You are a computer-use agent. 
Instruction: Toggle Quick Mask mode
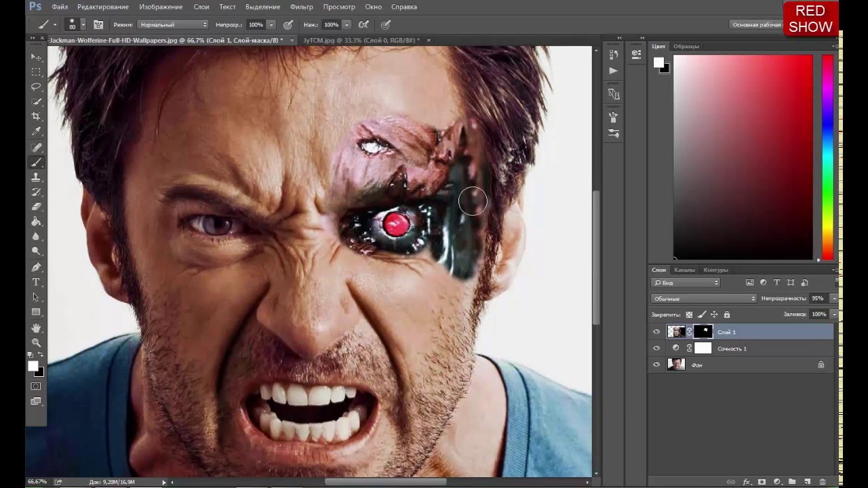pyautogui.click(x=36, y=386)
